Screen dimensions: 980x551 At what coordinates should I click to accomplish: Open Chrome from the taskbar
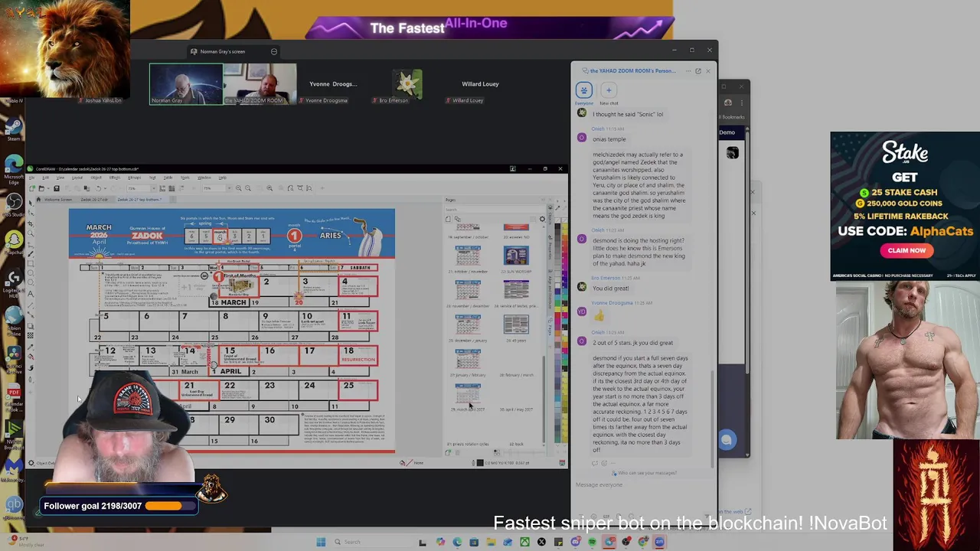coord(642,542)
